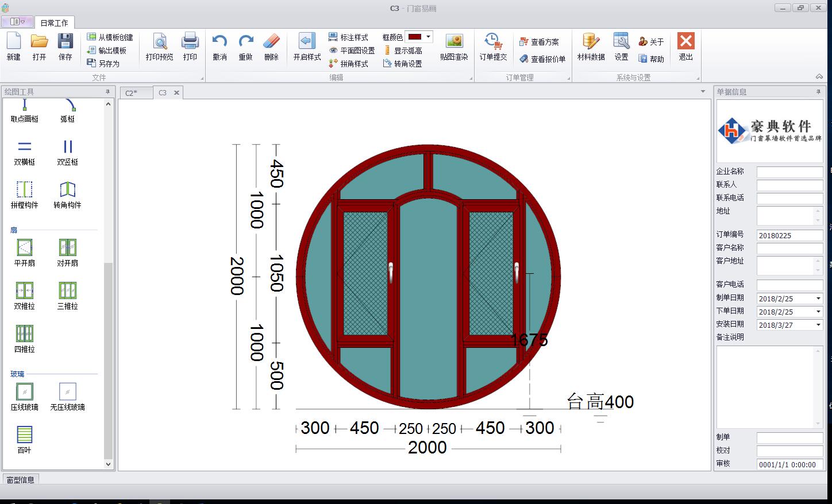832x504 pixels.
Task: Open the 框颜色 frame color dropdown
Action: (x=428, y=37)
